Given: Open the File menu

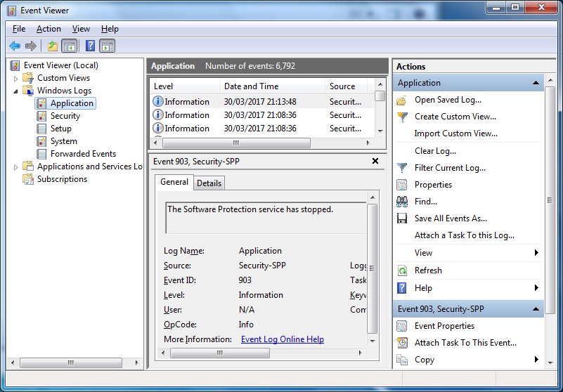Looking at the screenshot, I should click(19, 29).
